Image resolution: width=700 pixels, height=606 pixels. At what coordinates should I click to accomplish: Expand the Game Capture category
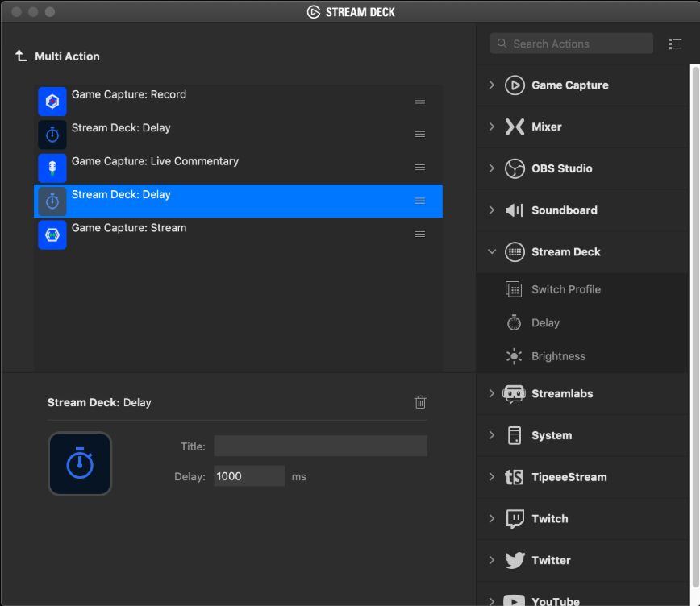[491, 85]
